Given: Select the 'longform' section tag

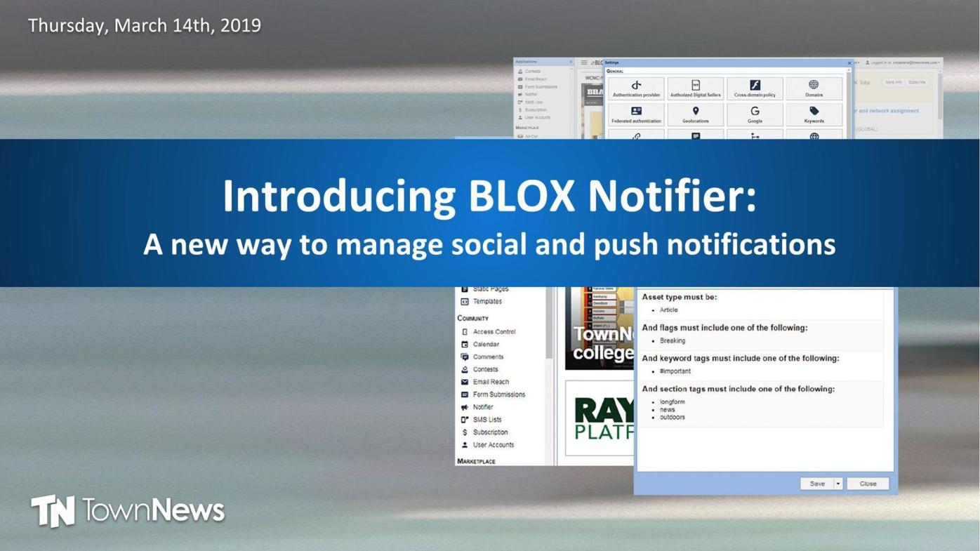Looking at the screenshot, I should click(672, 402).
